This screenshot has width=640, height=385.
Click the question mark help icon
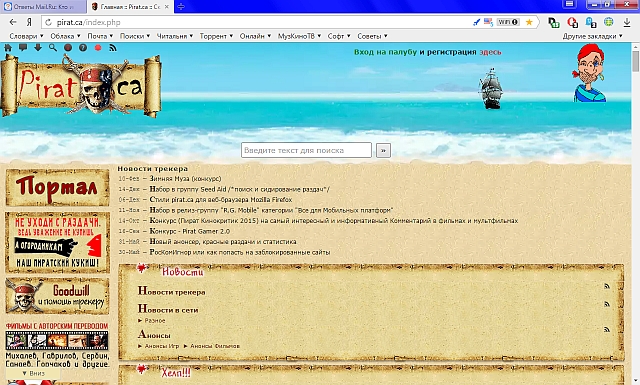pos(83,48)
